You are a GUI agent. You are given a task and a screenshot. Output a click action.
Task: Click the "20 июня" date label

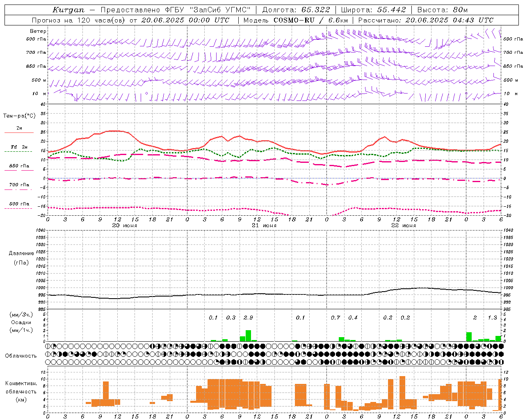(x=125, y=225)
